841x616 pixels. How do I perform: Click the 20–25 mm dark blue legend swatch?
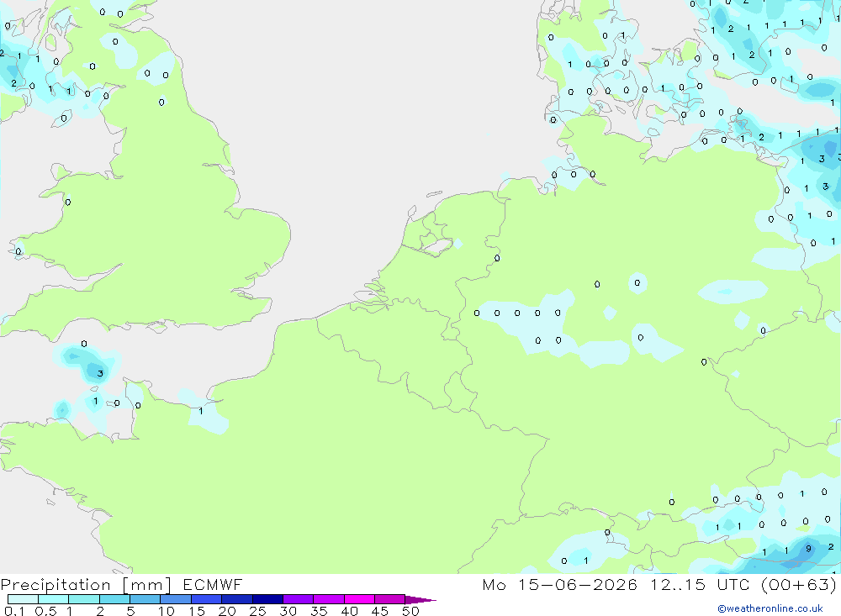click(237, 599)
